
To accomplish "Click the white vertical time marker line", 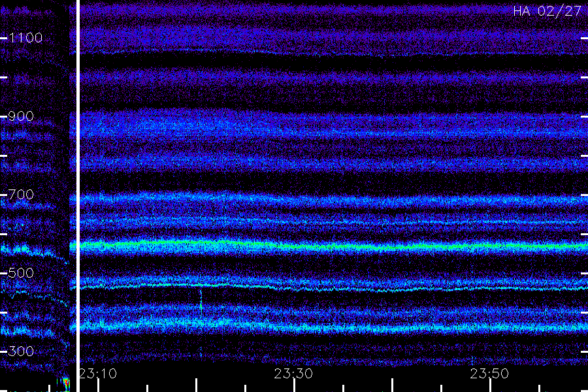I will coord(78,196).
